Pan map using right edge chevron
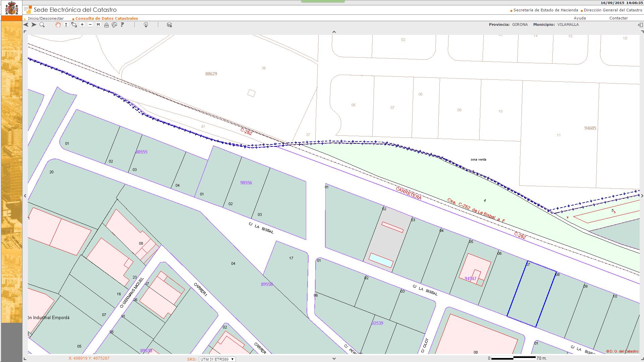This screenshot has width=644, height=362. [642, 196]
